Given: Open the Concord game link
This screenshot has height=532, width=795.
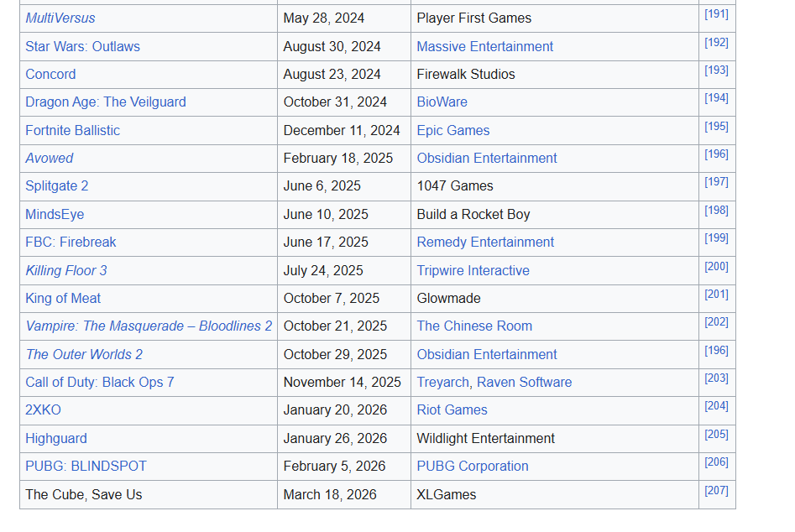Looking at the screenshot, I should point(50,75).
